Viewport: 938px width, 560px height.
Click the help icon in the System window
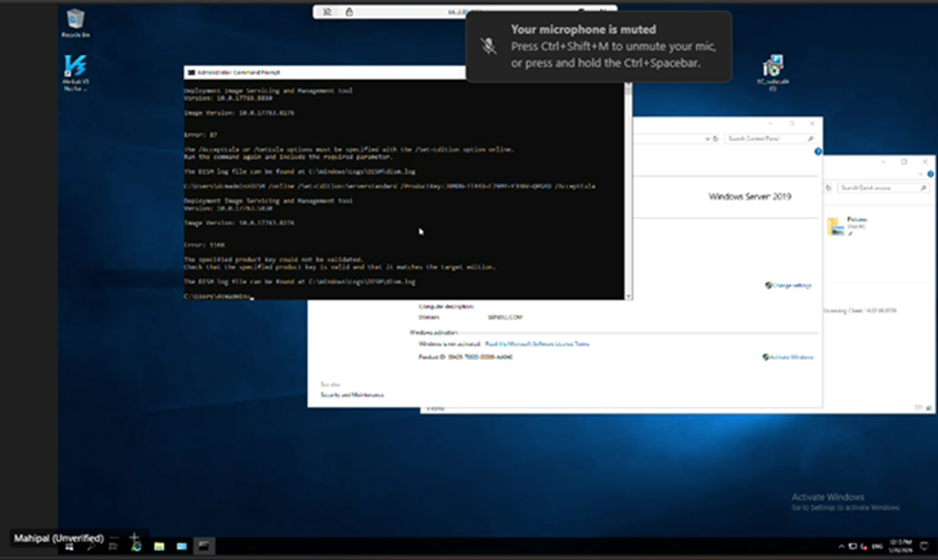[x=818, y=152]
